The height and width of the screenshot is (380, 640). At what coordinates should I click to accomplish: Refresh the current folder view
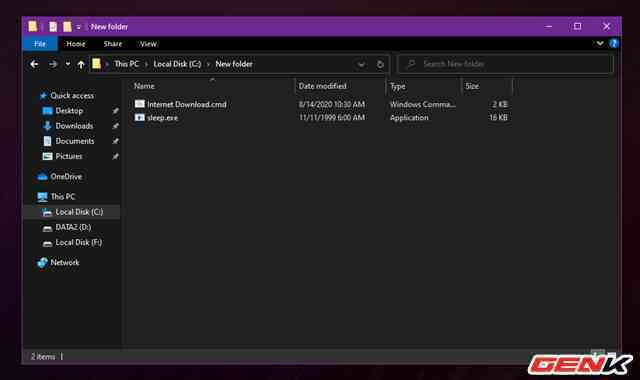[380, 64]
